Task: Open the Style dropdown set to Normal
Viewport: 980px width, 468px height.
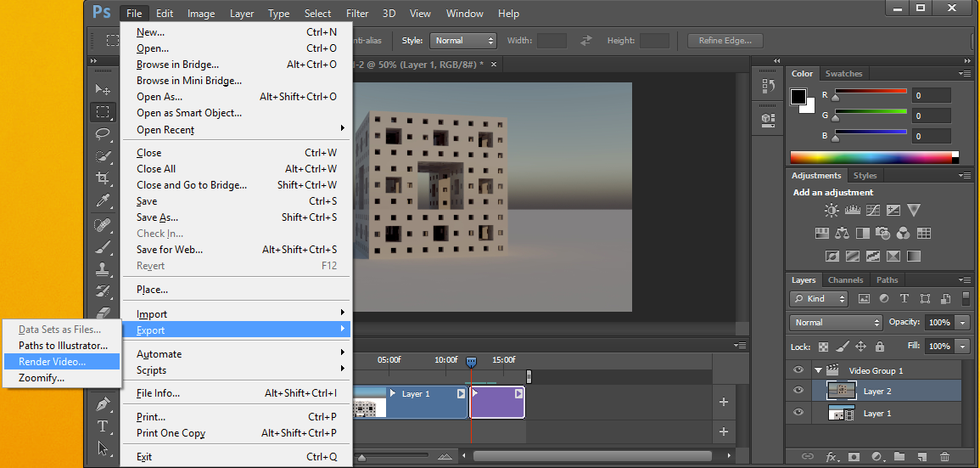Action: [x=463, y=41]
